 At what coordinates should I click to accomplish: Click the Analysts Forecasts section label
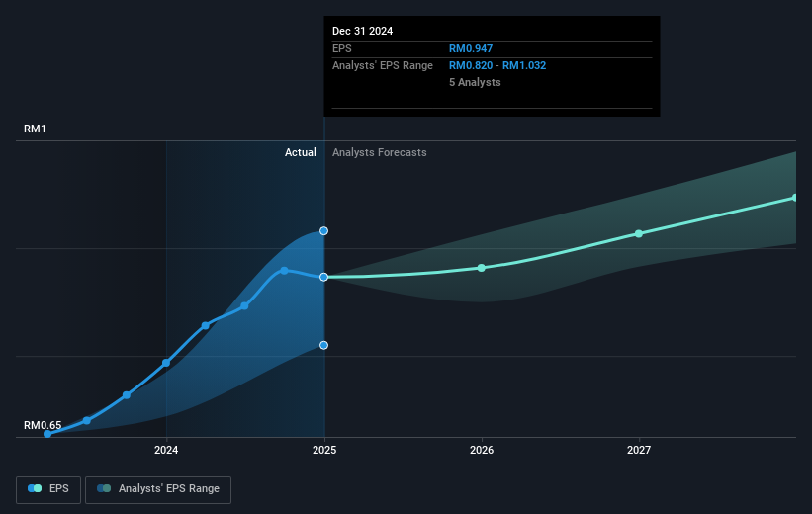(380, 152)
